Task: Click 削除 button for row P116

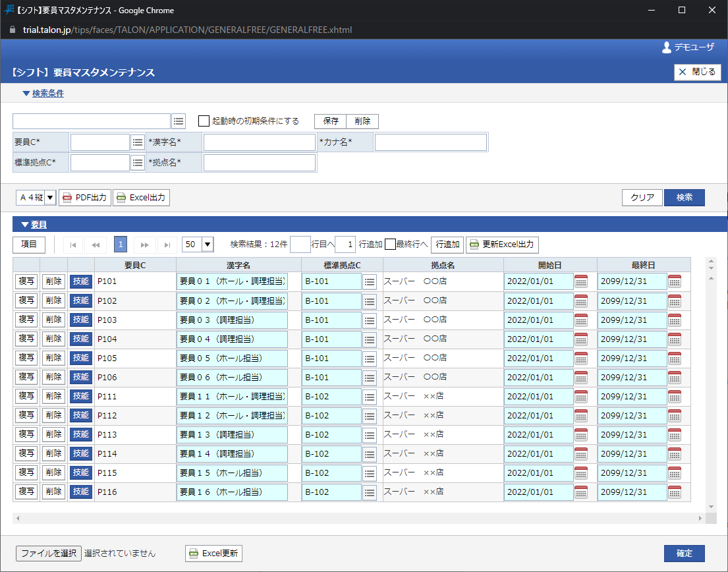Action: [x=54, y=492]
